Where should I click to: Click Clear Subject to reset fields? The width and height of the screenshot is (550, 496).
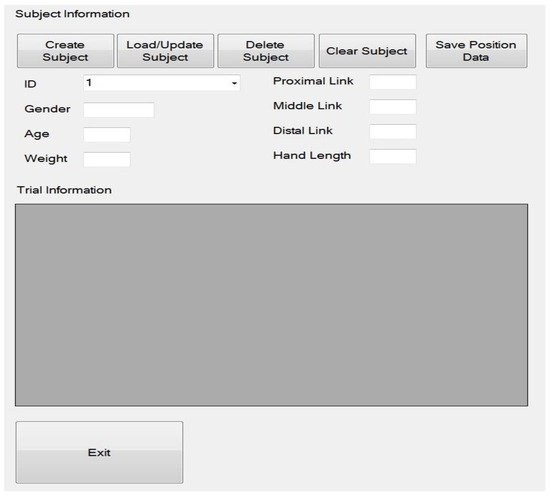[367, 51]
